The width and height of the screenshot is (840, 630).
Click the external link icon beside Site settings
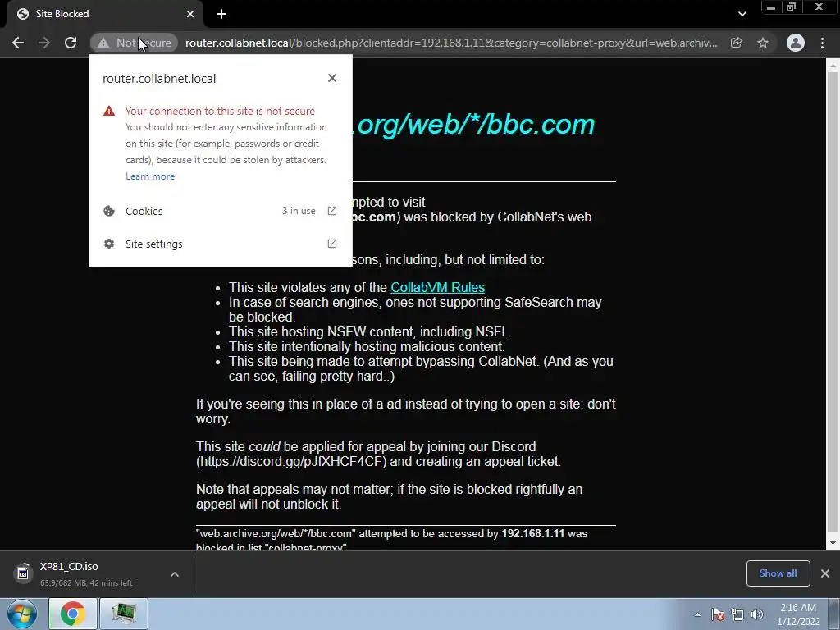click(332, 244)
